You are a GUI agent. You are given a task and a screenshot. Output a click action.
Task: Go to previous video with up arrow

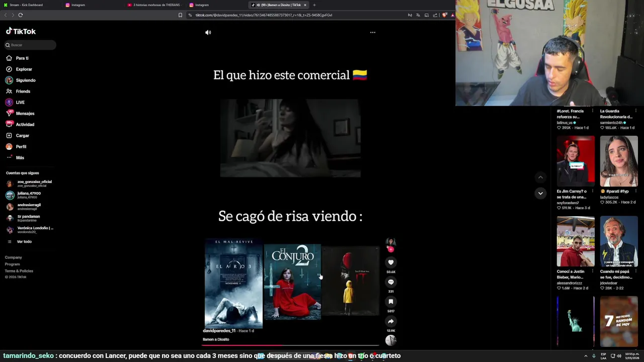540,177
